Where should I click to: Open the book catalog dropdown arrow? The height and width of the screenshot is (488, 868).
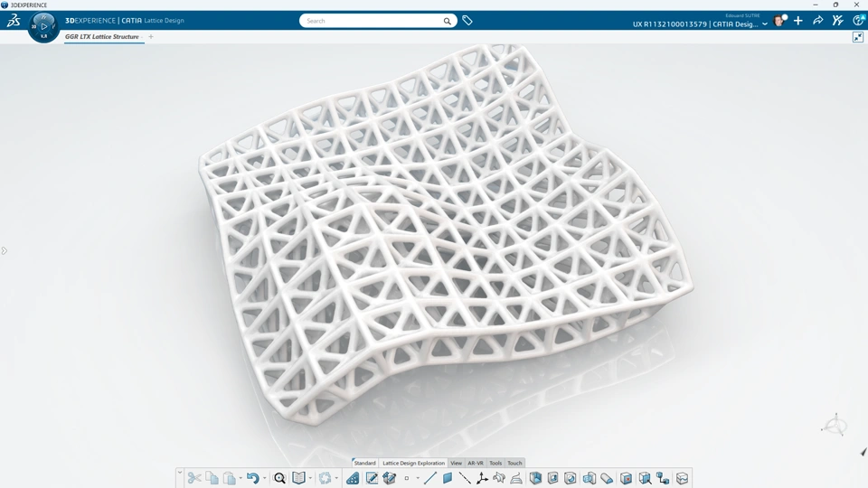[310, 478]
